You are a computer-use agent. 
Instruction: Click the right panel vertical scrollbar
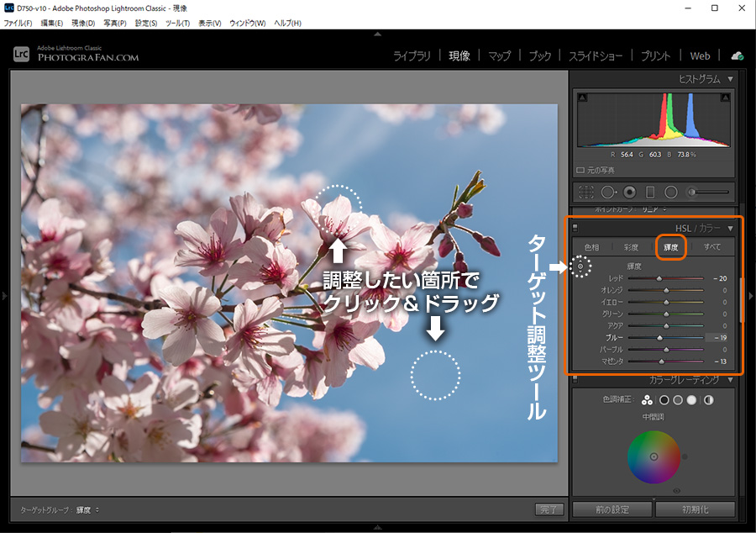741,299
